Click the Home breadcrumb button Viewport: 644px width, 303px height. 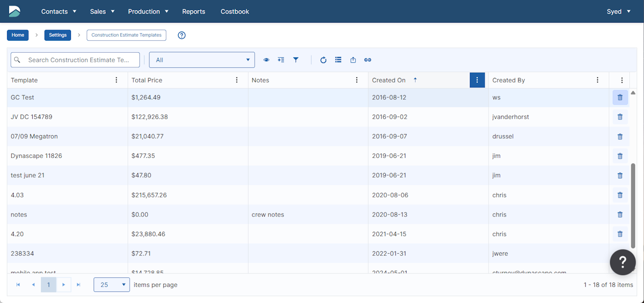18,35
